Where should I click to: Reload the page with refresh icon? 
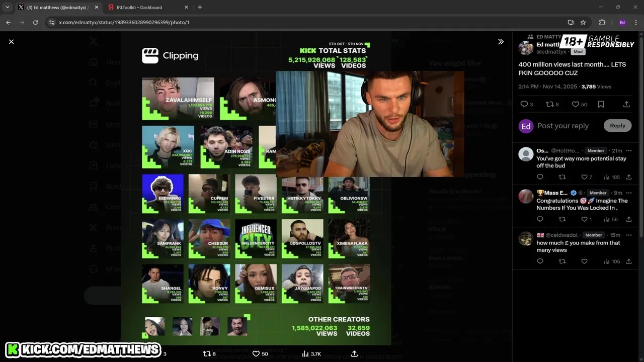point(35,22)
